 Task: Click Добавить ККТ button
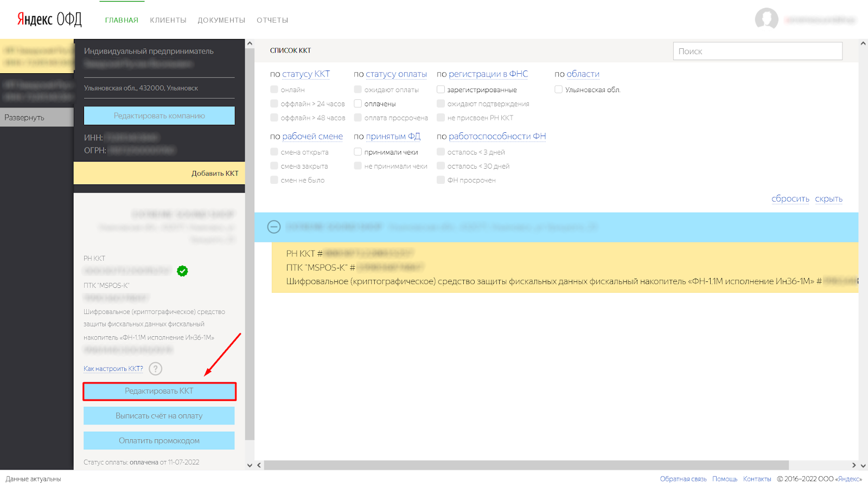(159, 174)
